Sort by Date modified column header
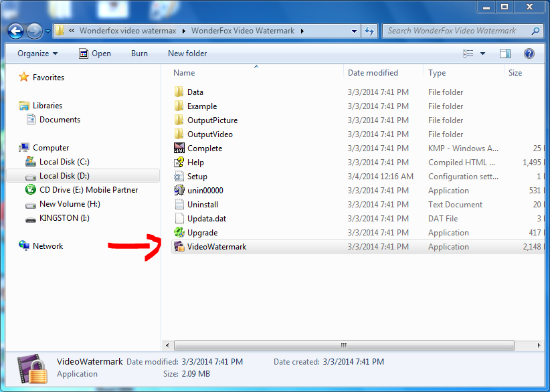The image size is (550, 392). pyautogui.click(x=373, y=72)
